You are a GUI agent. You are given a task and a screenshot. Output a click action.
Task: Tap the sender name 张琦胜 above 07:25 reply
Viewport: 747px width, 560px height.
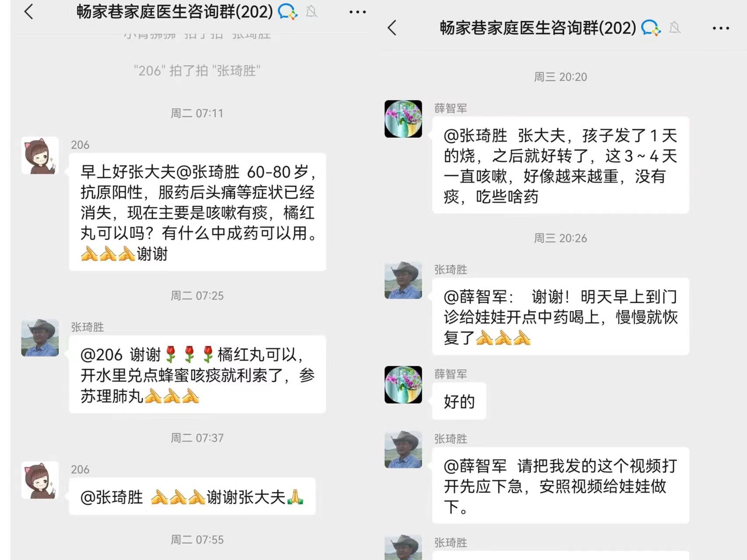point(88,327)
